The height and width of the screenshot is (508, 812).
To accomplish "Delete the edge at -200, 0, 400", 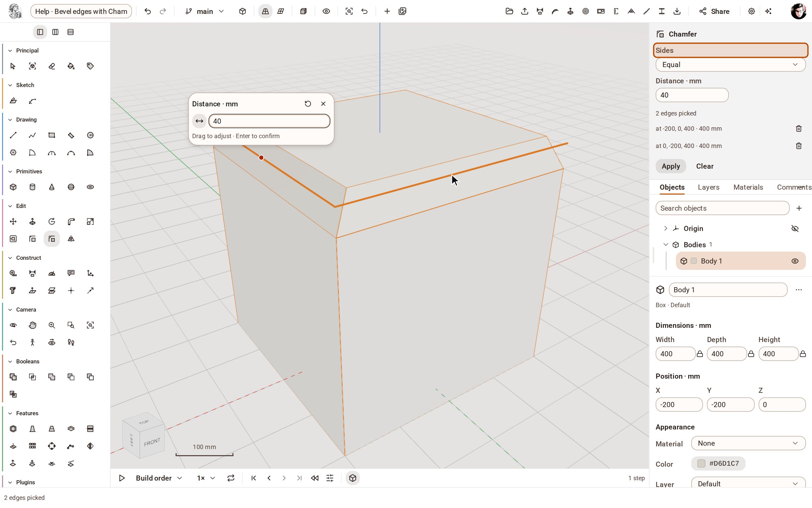I will pos(799,129).
